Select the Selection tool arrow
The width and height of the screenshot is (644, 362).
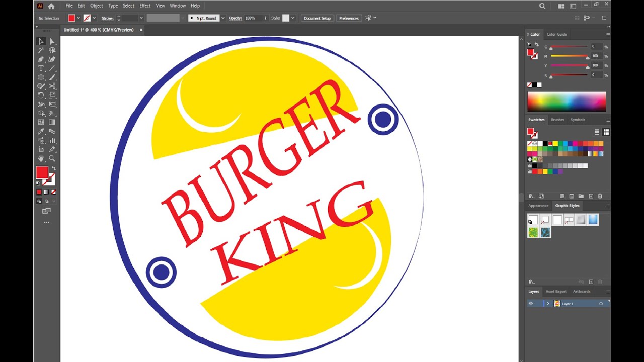(x=41, y=41)
